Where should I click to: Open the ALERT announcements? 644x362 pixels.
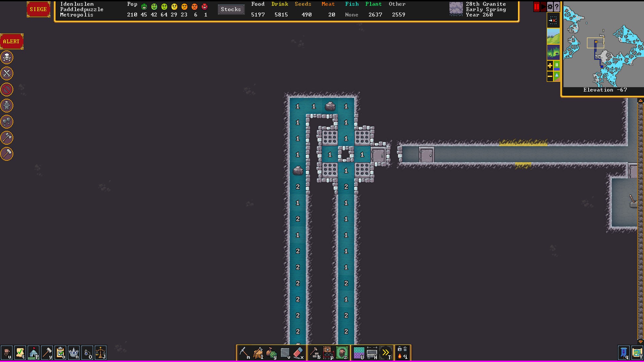pyautogui.click(x=12, y=42)
